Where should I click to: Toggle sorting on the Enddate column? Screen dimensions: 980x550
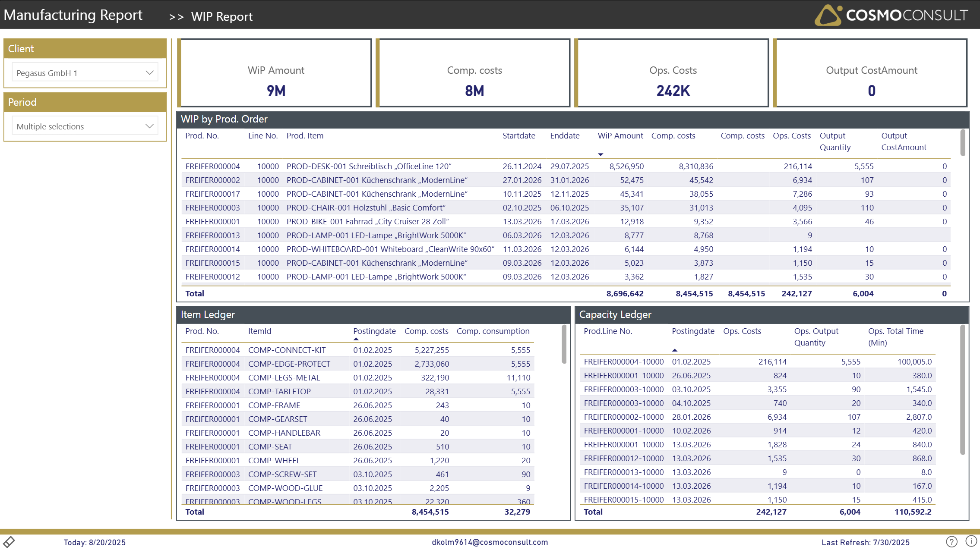(x=565, y=135)
